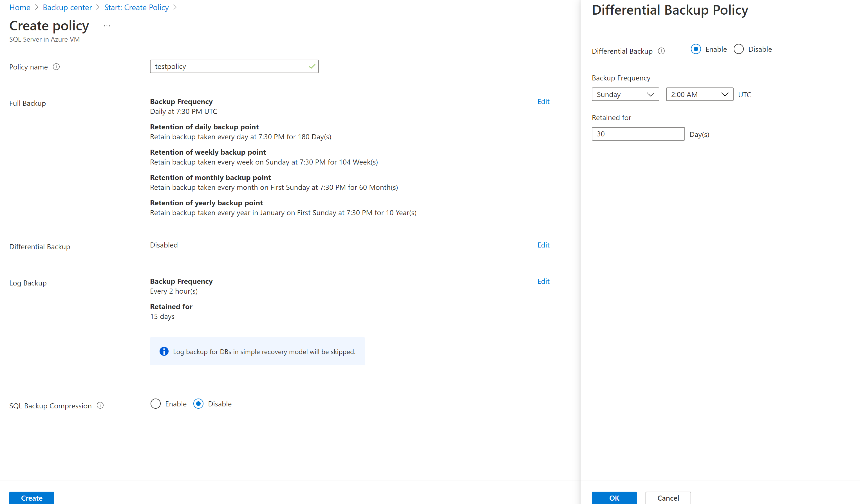Click the Differential Backup Edit icon
This screenshot has height=504, width=860.
543,245
